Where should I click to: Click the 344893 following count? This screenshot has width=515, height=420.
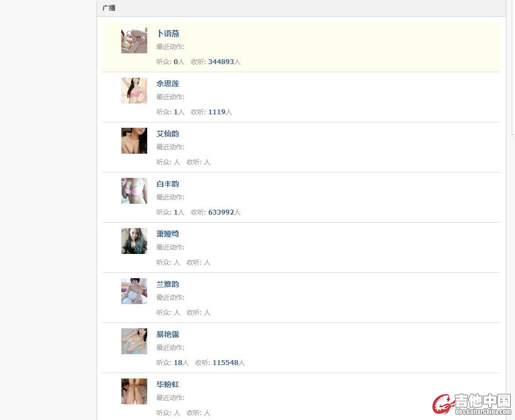221,62
